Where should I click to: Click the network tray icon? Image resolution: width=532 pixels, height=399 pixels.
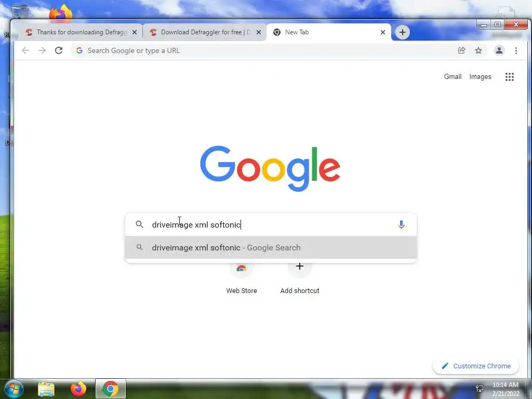click(480, 389)
